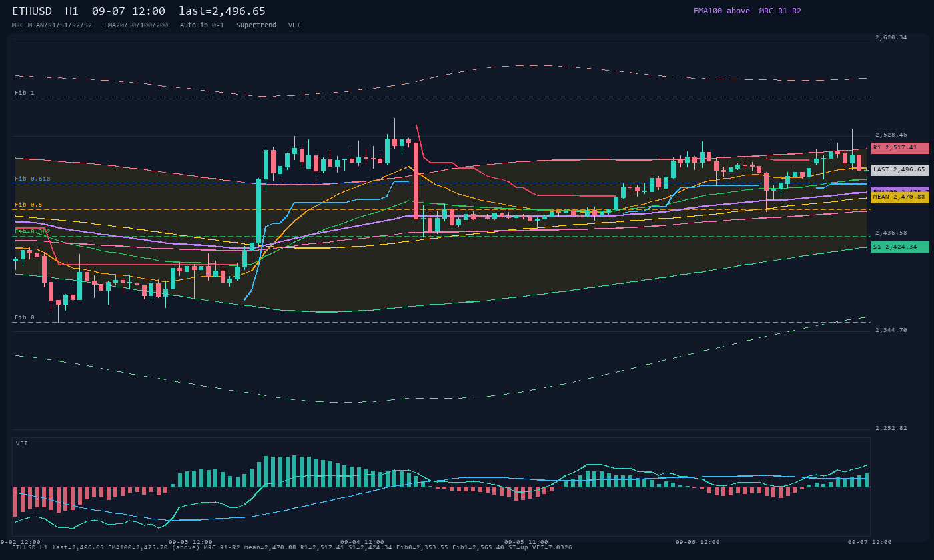Select the Fib 0.382 level label
The height and width of the screenshot is (560, 934).
point(33,231)
